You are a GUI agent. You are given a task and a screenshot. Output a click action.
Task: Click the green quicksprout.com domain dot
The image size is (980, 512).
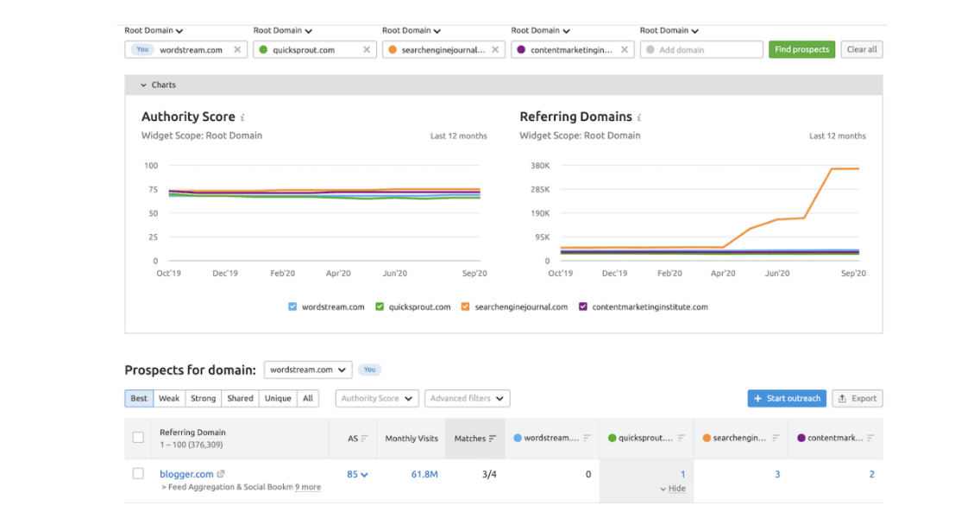[x=263, y=49]
